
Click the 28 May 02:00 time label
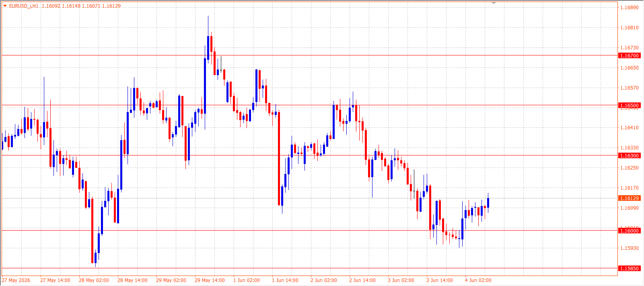(x=94, y=280)
